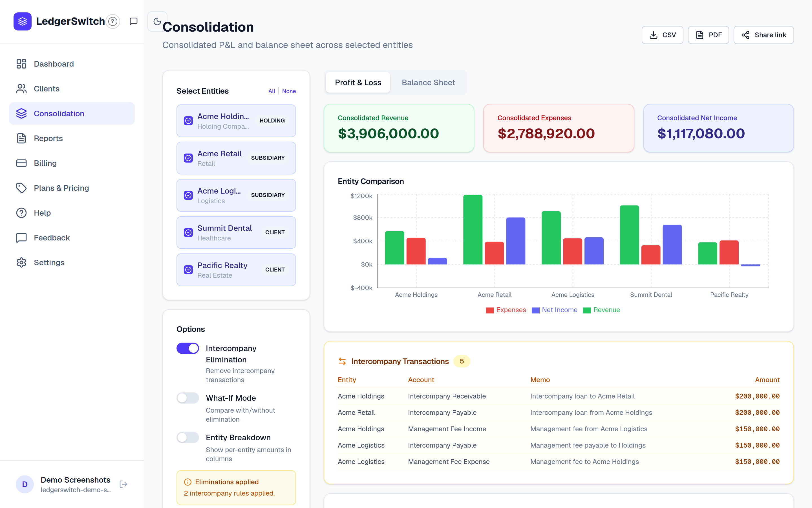This screenshot has width=812, height=508.
Task: Click 'Management Fee Expense' account cell
Action: (x=449, y=462)
